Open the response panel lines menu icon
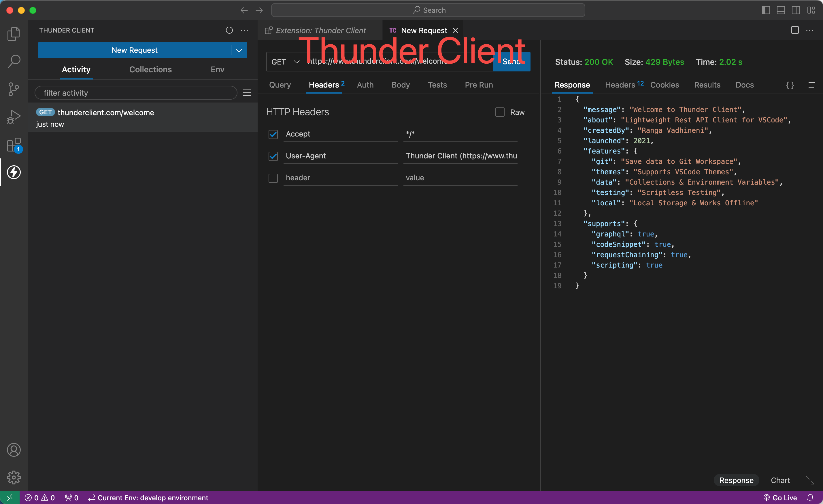The height and width of the screenshot is (504, 823). coord(812,85)
